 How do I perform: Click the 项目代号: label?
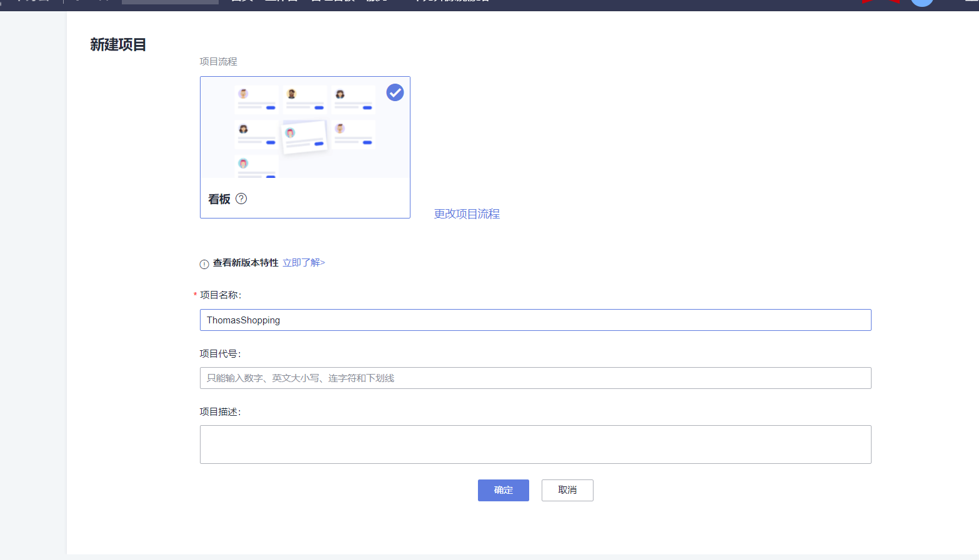click(221, 354)
